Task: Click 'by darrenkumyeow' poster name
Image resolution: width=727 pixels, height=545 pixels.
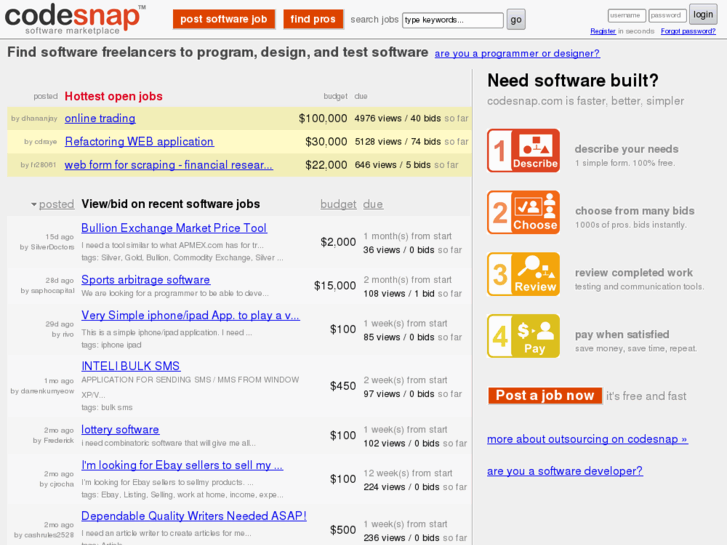Action: [42, 391]
